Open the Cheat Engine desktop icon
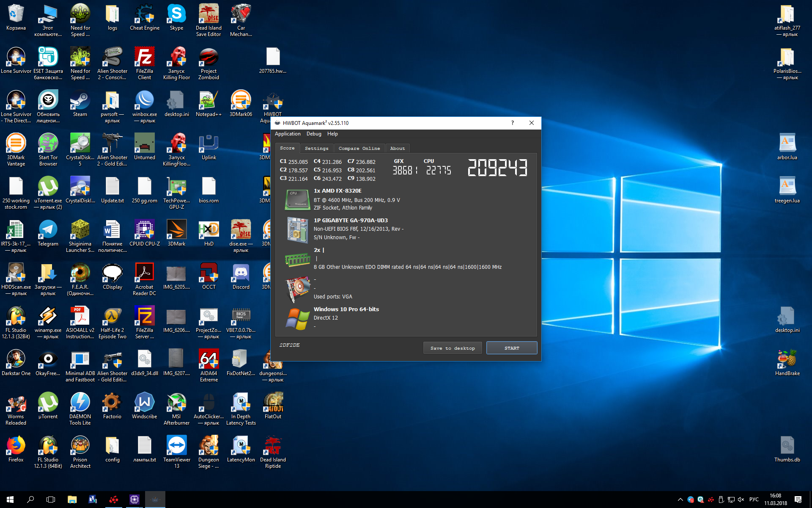The height and width of the screenshot is (508, 812). click(x=145, y=17)
